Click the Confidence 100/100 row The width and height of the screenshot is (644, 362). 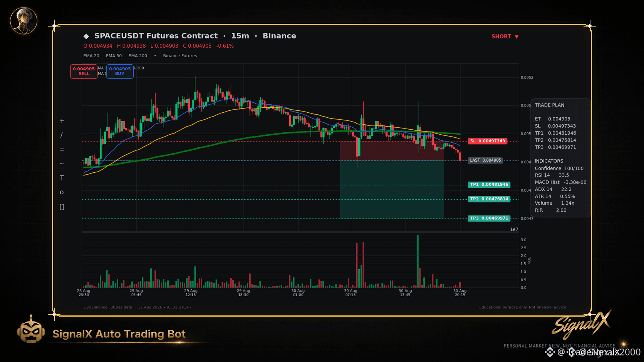click(x=559, y=168)
